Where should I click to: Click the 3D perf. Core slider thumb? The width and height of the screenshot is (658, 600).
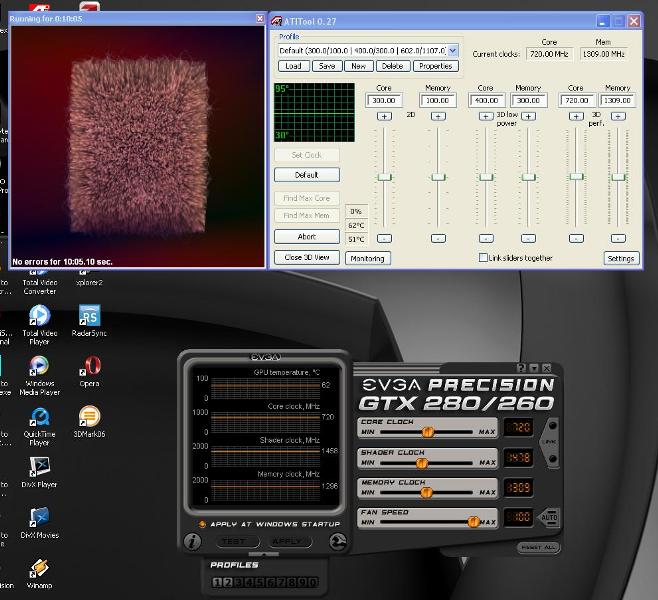pos(576,177)
